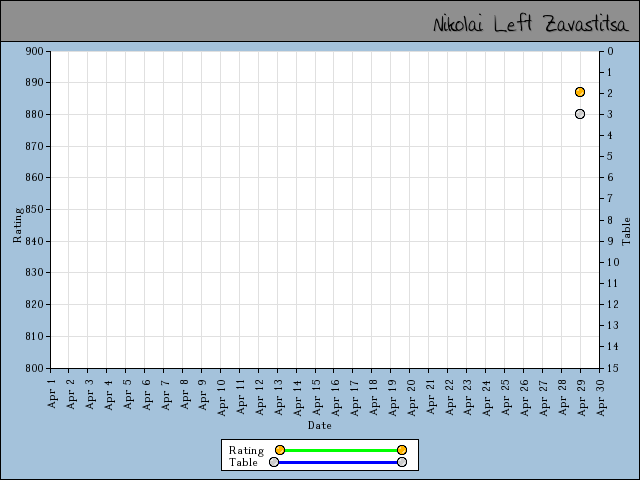This screenshot has width=640, height=480.
Task: Click the 12 value on Table axis
Action: coord(613,304)
